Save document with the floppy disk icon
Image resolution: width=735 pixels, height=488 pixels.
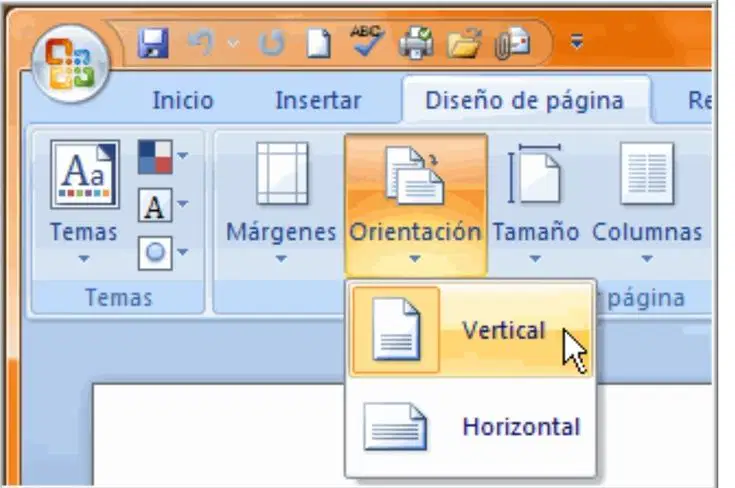click(153, 44)
